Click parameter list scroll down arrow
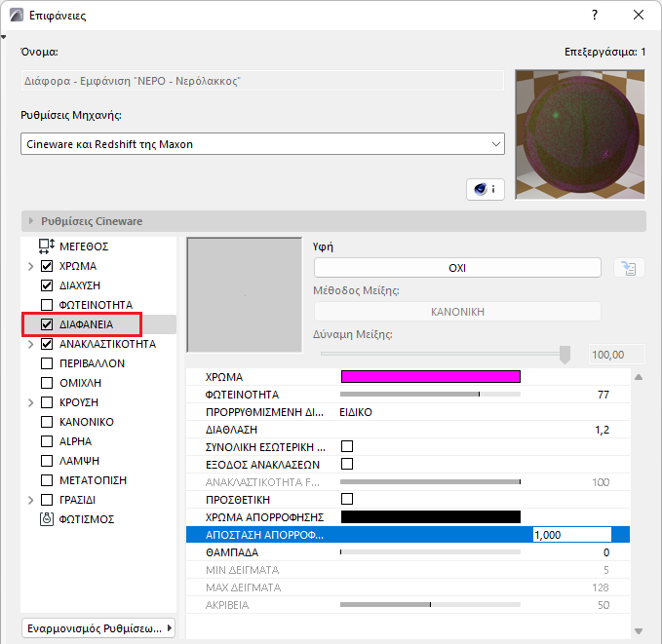Viewport: 662px width, 644px height. (639, 631)
